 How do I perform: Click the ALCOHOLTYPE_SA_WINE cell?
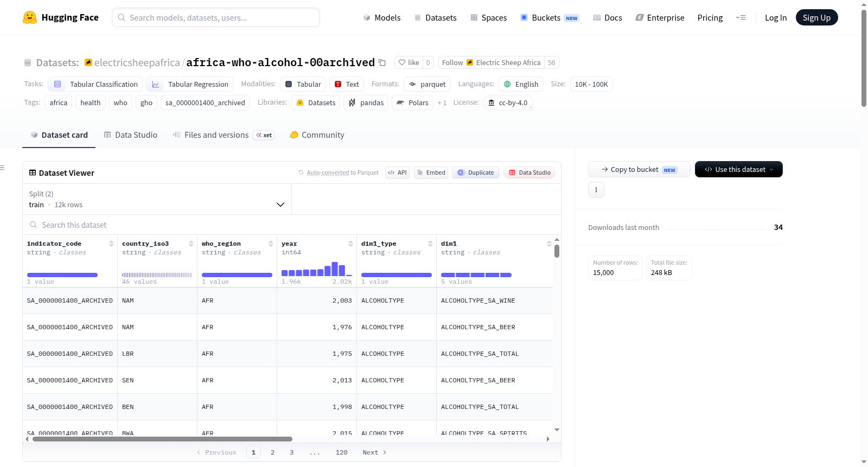[x=495, y=300]
